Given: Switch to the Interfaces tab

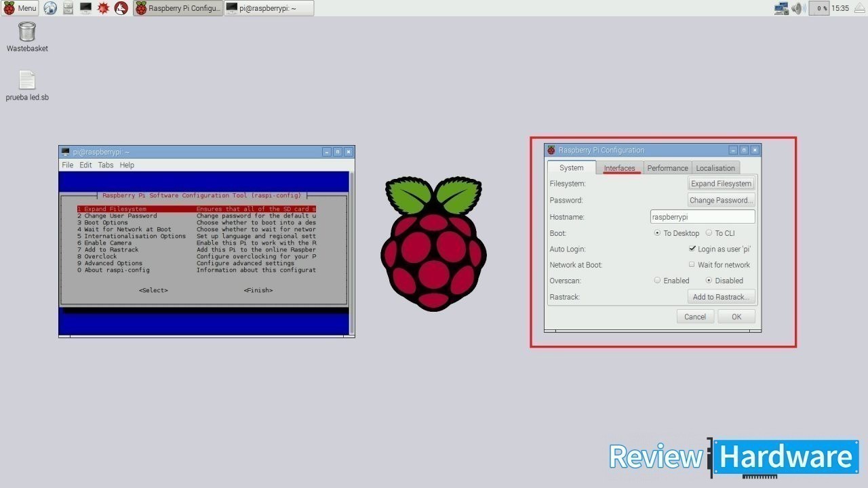Looking at the screenshot, I should pos(620,168).
